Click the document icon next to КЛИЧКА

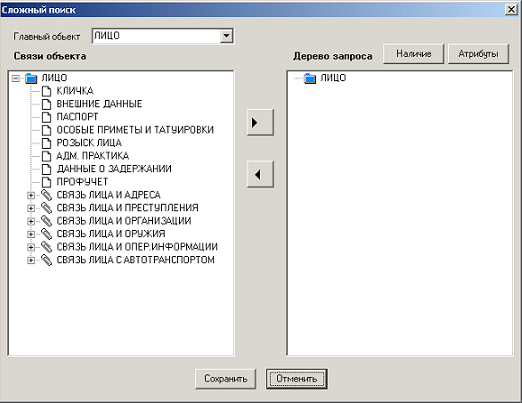tap(46, 91)
